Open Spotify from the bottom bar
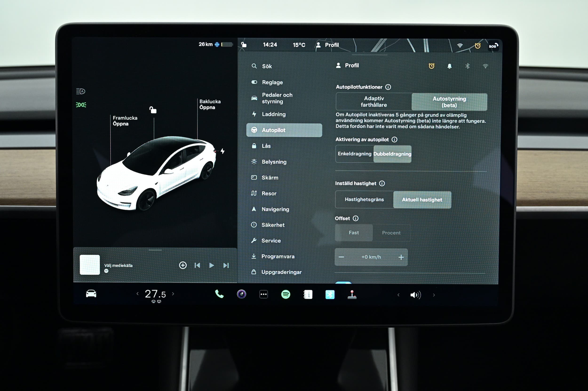 point(286,295)
